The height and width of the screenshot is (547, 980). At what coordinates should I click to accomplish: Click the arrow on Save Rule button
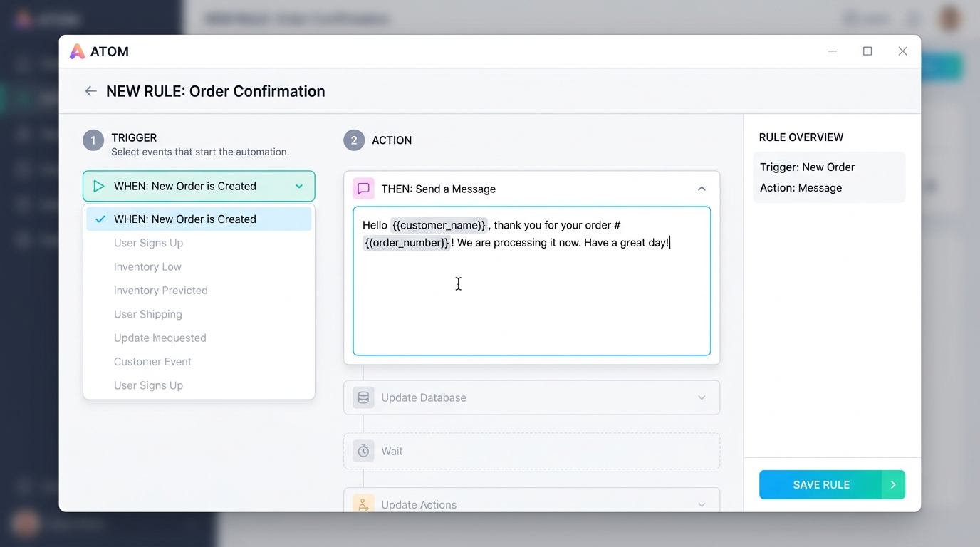[893, 484]
